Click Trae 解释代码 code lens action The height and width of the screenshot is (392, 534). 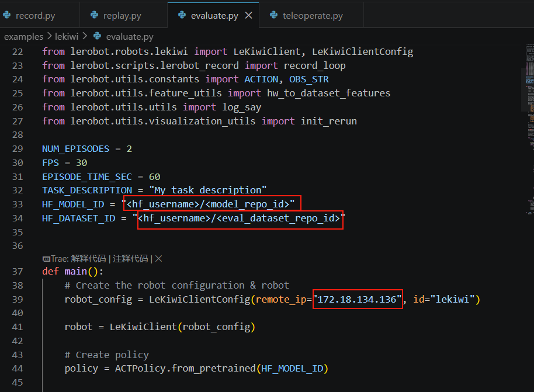click(x=79, y=259)
